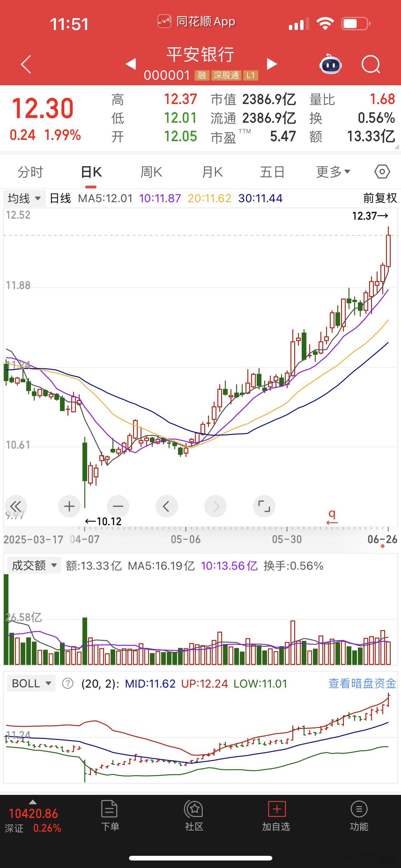Tap the 深股通 badge
Viewport: 401px width, 868px height.
click(x=226, y=75)
